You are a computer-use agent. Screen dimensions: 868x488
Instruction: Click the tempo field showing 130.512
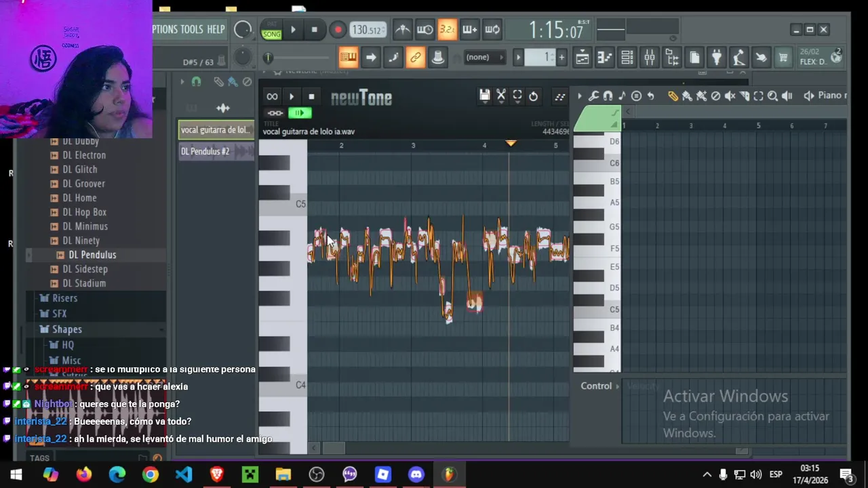[369, 30]
